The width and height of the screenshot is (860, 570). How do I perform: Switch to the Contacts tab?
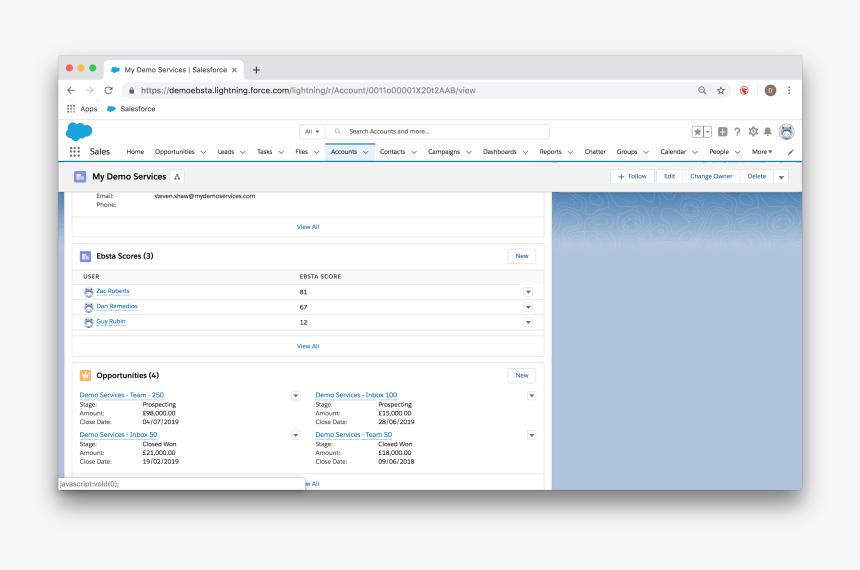coord(392,152)
